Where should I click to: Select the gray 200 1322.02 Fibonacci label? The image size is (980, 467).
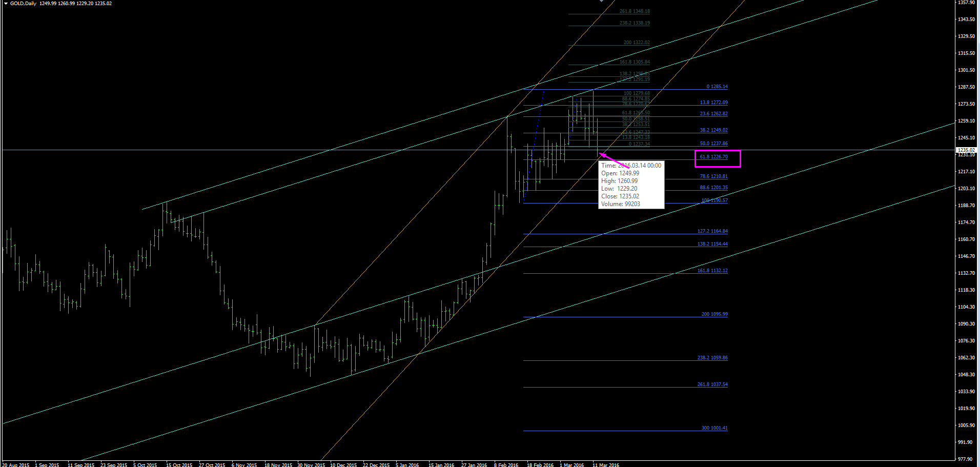pyautogui.click(x=637, y=43)
